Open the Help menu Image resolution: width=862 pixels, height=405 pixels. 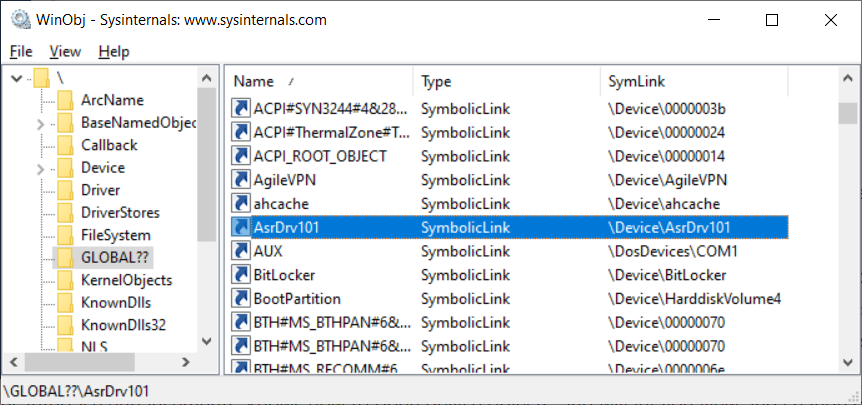114,51
